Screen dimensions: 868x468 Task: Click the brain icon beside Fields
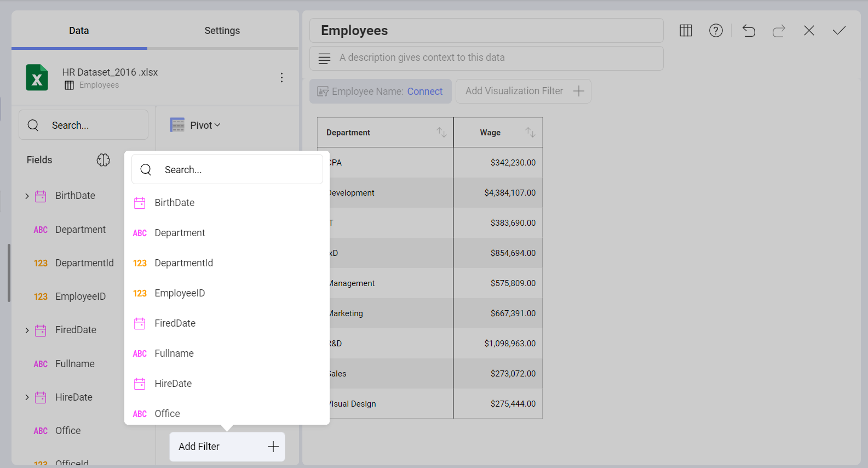click(104, 159)
